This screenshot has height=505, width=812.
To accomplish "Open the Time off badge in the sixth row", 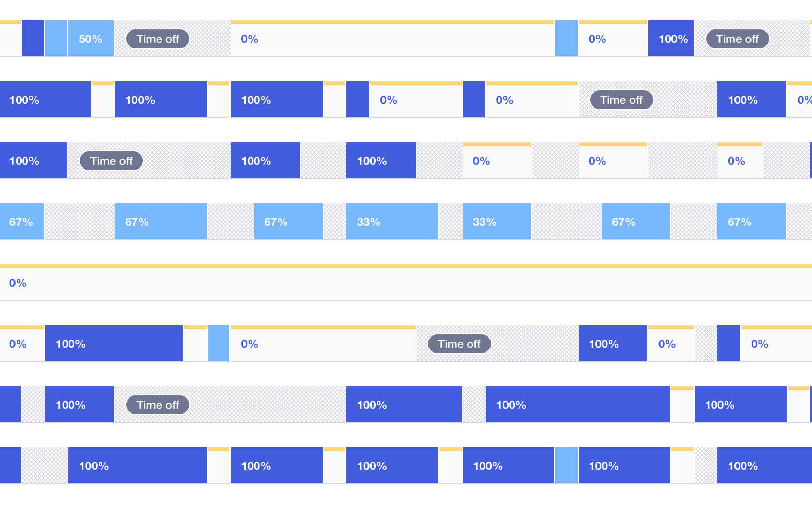I will (x=459, y=344).
